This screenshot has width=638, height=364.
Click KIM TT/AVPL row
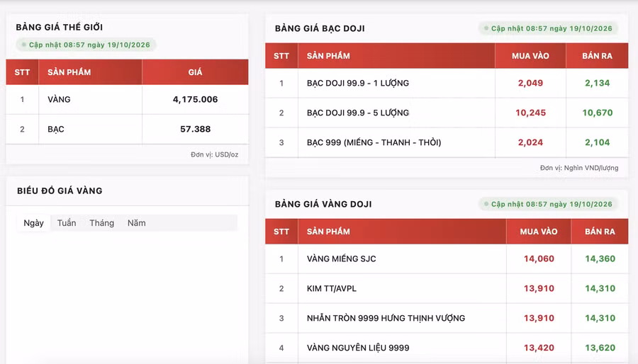447,288
